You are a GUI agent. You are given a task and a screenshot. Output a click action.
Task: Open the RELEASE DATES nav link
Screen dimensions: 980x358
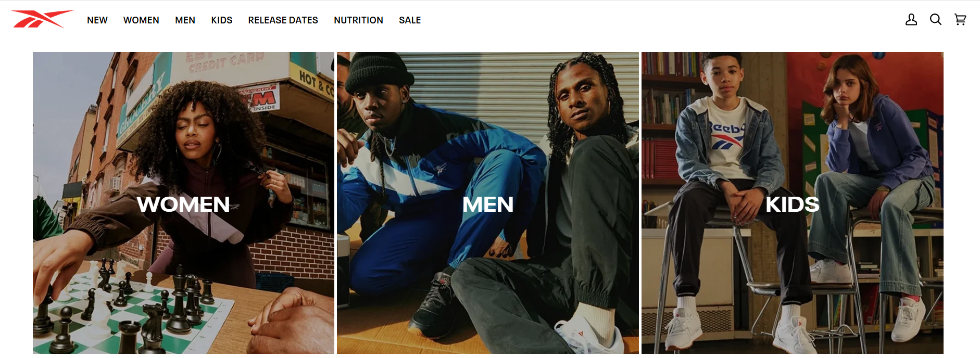(283, 20)
